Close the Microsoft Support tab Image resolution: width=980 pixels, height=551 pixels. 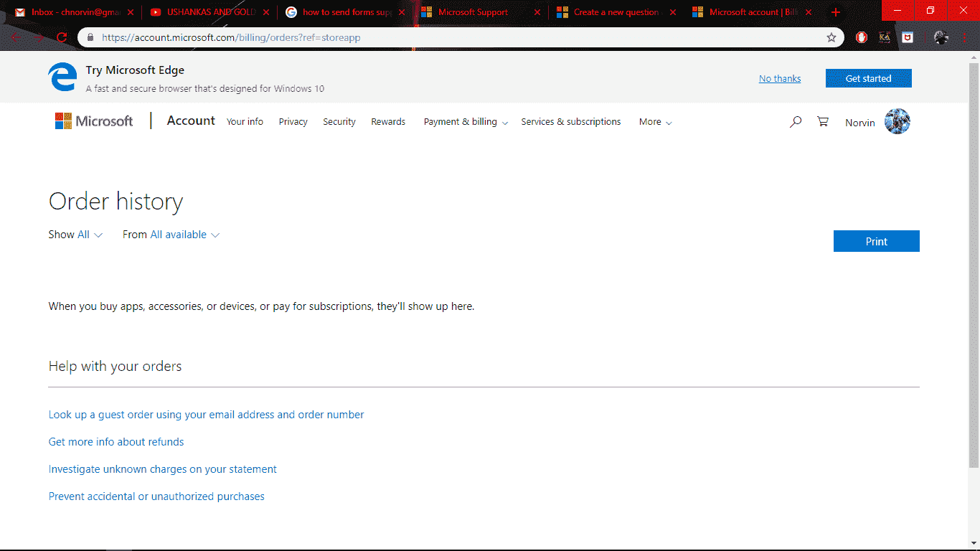pos(537,12)
